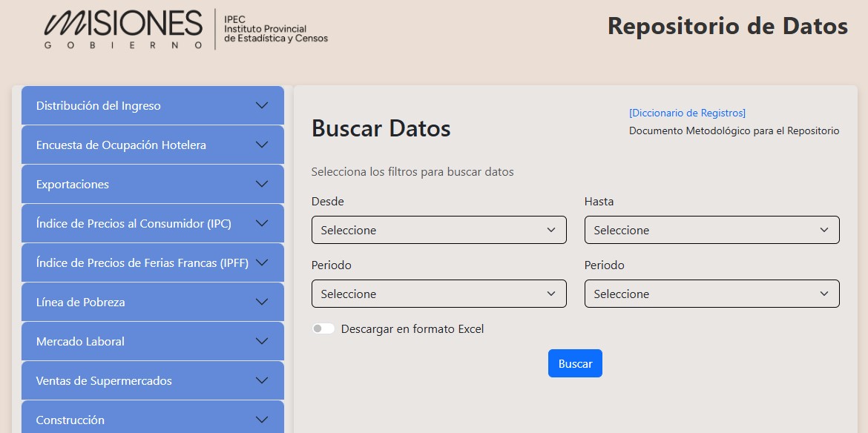Open the Desde year dropdown
The image size is (868, 433).
439,230
